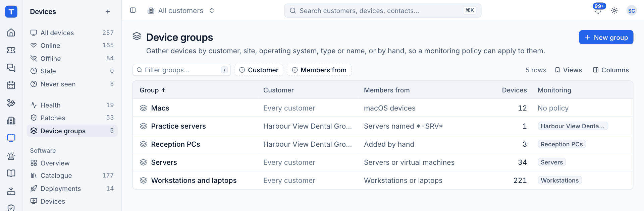
Task: Click the 'No policy' cell in Macs row
Action: click(553, 108)
